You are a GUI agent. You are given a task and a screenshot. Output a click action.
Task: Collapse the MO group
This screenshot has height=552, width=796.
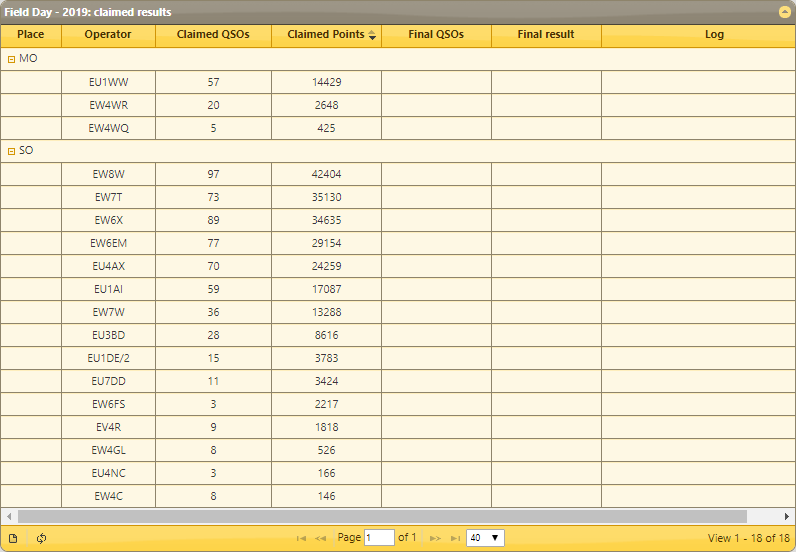[x=12, y=59]
